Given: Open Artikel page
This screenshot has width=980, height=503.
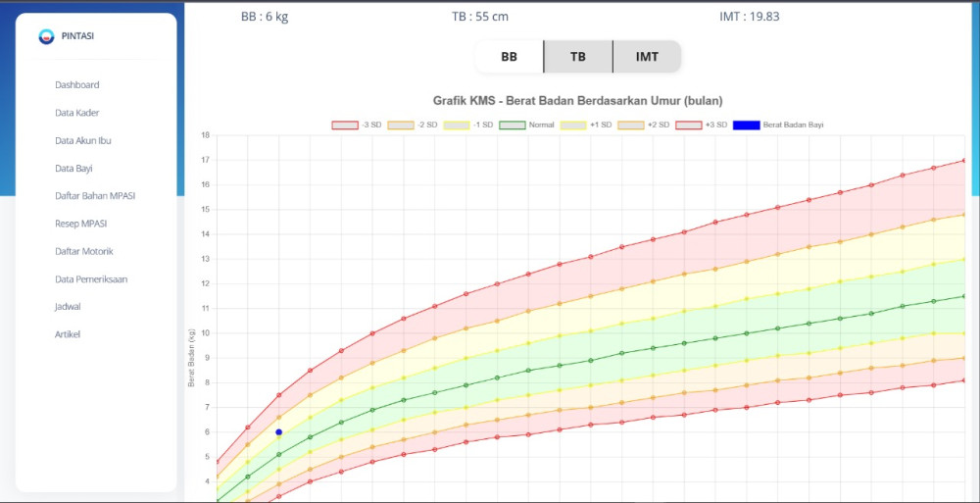Looking at the screenshot, I should pos(68,334).
